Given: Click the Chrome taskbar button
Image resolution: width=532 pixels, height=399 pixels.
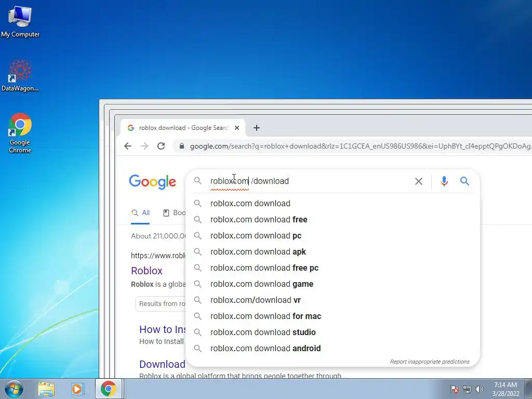Looking at the screenshot, I should pos(109,389).
